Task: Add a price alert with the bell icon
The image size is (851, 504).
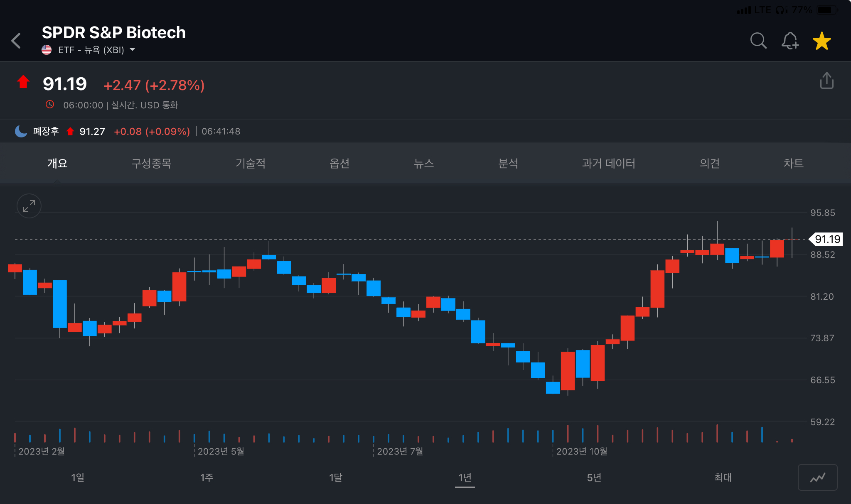Action: click(x=790, y=41)
